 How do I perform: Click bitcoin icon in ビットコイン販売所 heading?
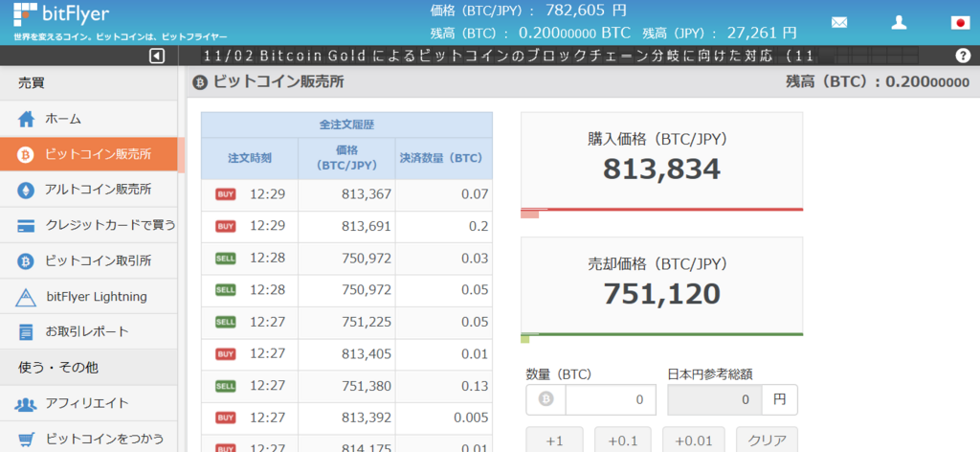tap(200, 82)
